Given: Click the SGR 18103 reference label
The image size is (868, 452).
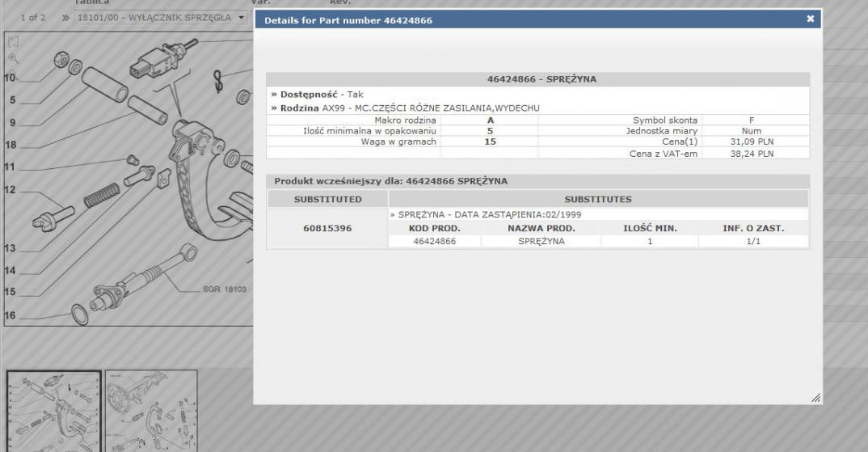Looking at the screenshot, I should coord(225,289).
